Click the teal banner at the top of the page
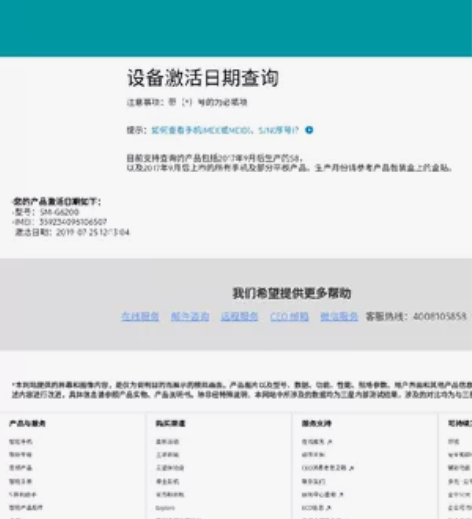The image size is (472, 519). (236, 28)
